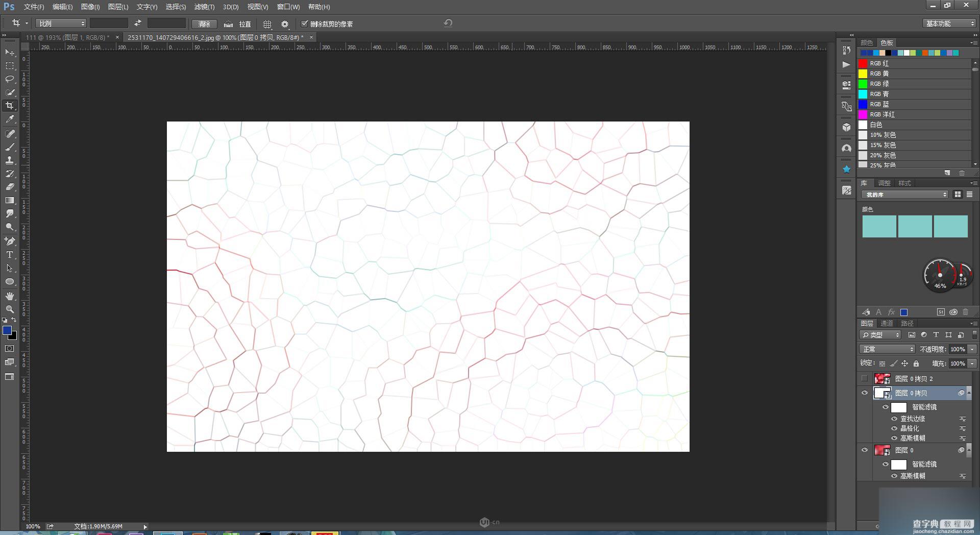Viewport: 980px width, 535px height.
Task: Select the Pen tool
Action: [x=10, y=241]
